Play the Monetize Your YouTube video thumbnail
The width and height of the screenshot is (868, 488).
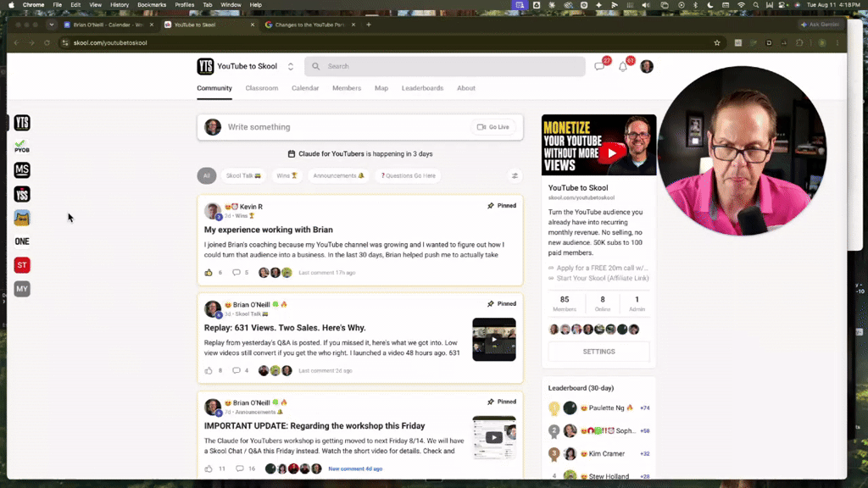click(599, 145)
